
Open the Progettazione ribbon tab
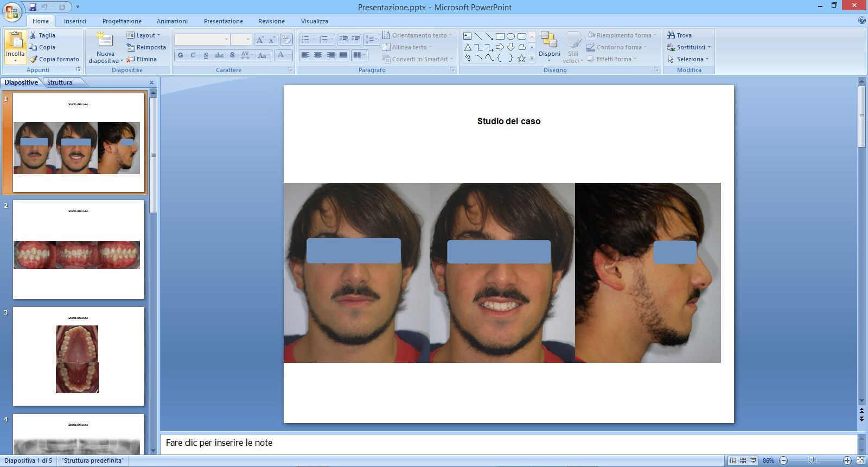(x=122, y=21)
